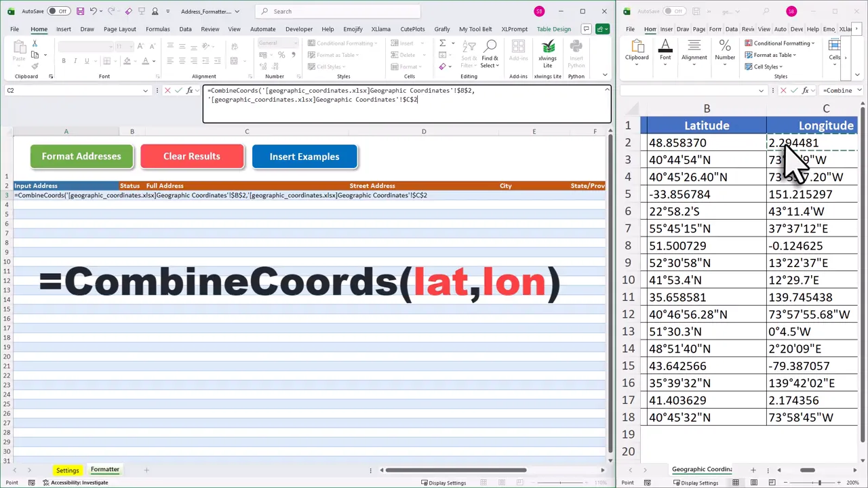Open the Borders dropdown
Image resolution: width=868 pixels, height=488 pixels.
click(x=116, y=61)
